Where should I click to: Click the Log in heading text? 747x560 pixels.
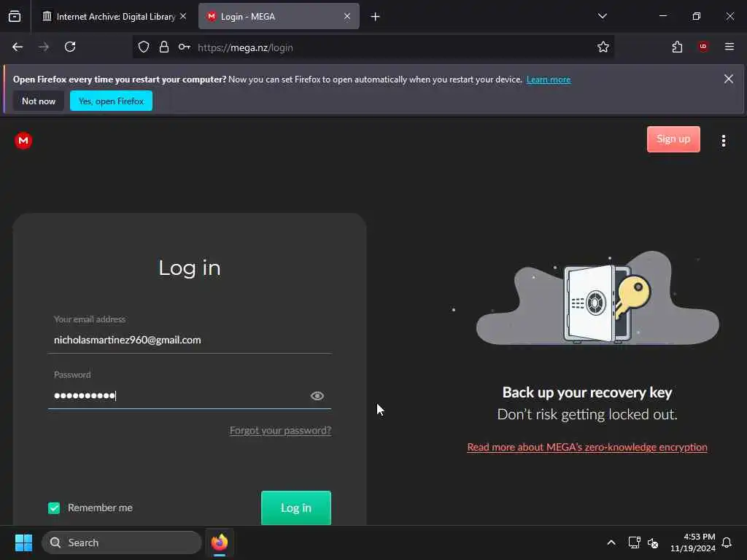[x=190, y=268]
